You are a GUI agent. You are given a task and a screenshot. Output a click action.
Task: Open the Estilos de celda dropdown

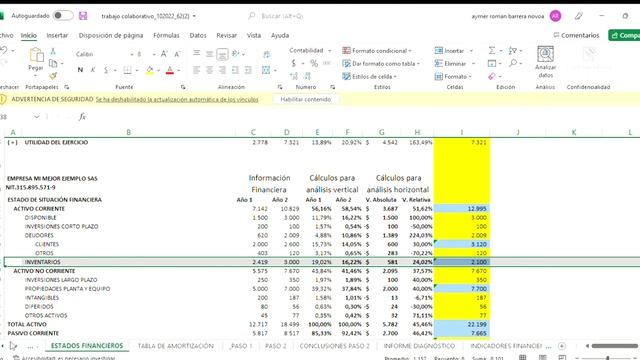coord(369,76)
